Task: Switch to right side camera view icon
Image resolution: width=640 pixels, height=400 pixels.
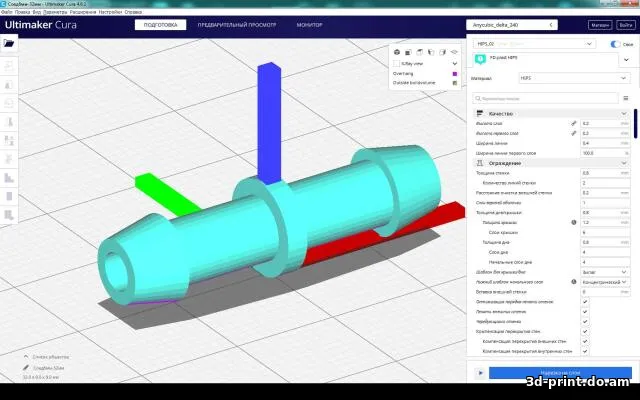Action: point(442,52)
